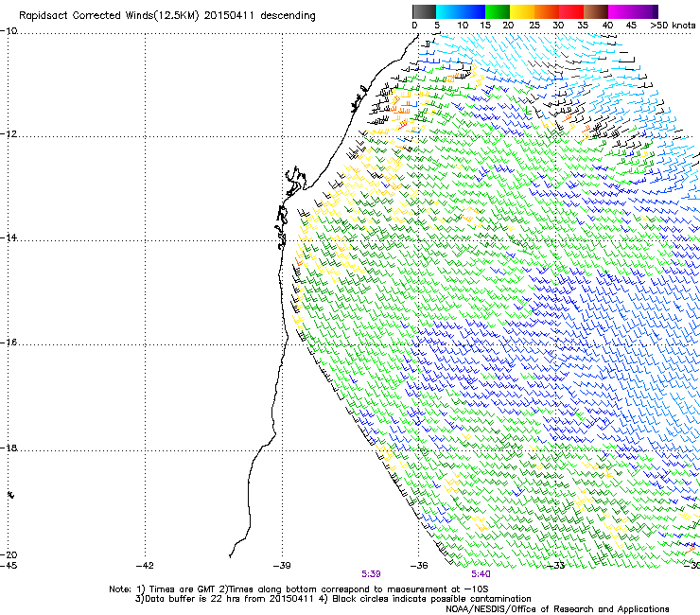Click the legend label '25'
This screenshot has height=615, width=700.
534,26
